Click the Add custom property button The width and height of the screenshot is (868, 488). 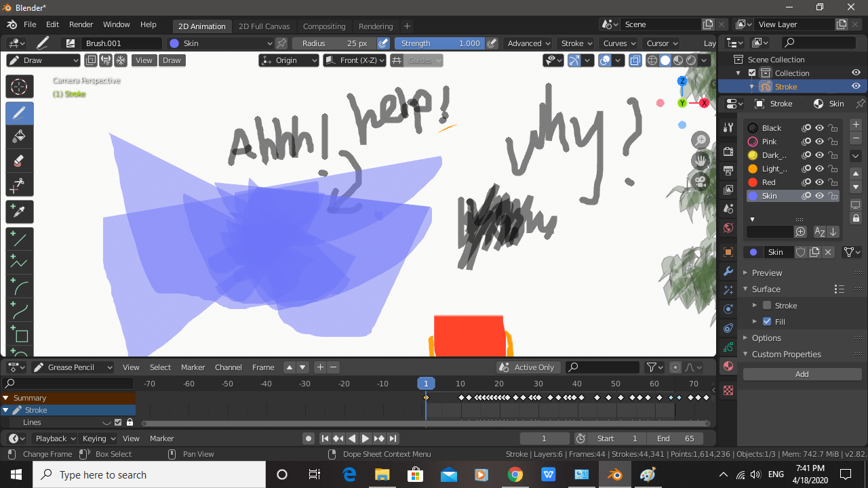click(802, 374)
